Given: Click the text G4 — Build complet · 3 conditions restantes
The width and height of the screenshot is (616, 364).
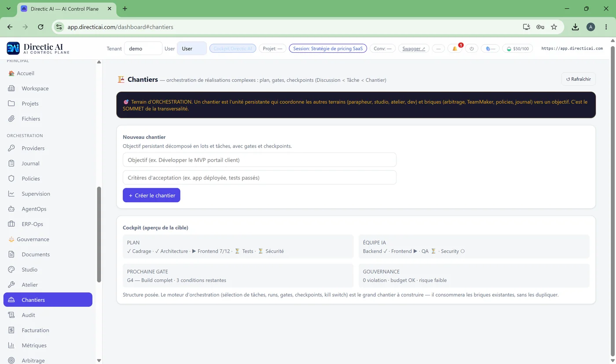Looking at the screenshot, I should click(x=176, y=280).
